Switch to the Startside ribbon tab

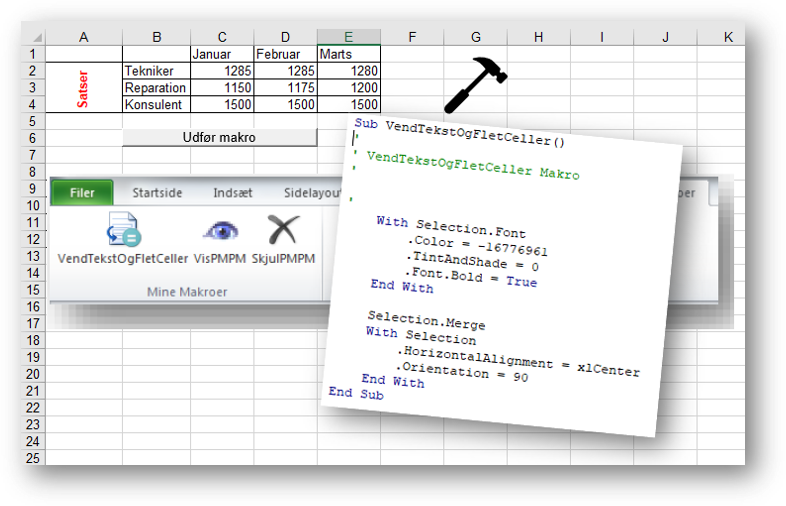click(157, 193)
